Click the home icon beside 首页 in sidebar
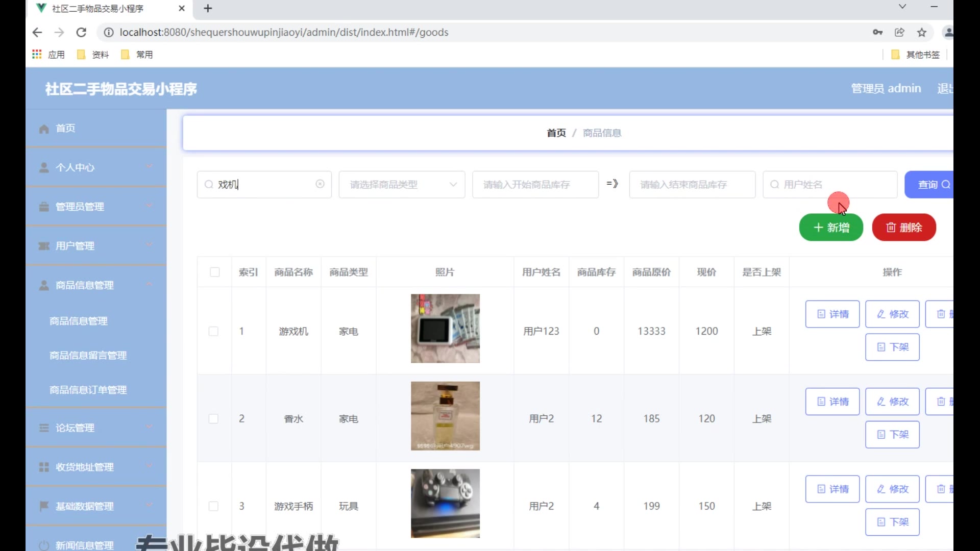Screen dimensions: 980x551 44,129
